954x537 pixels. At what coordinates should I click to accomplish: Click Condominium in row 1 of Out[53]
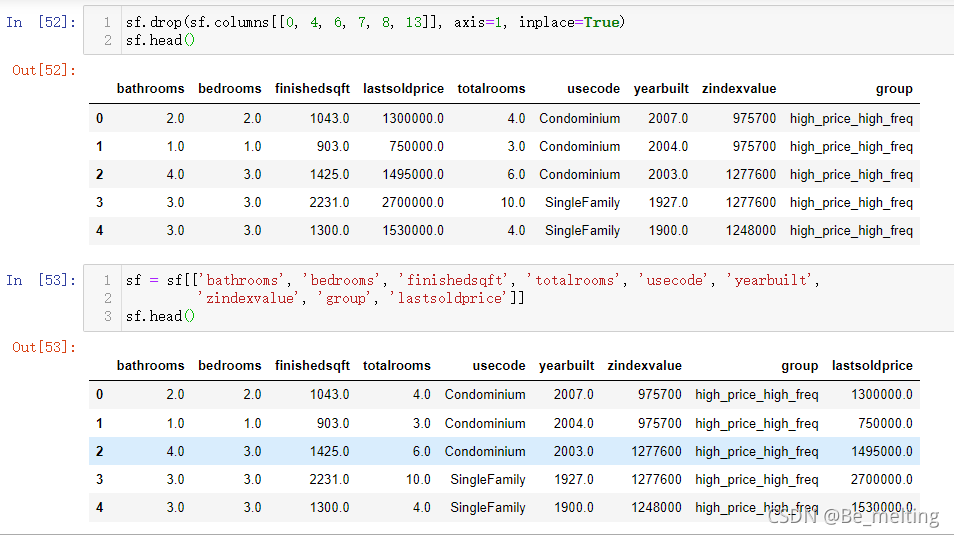tap(485, 424)
